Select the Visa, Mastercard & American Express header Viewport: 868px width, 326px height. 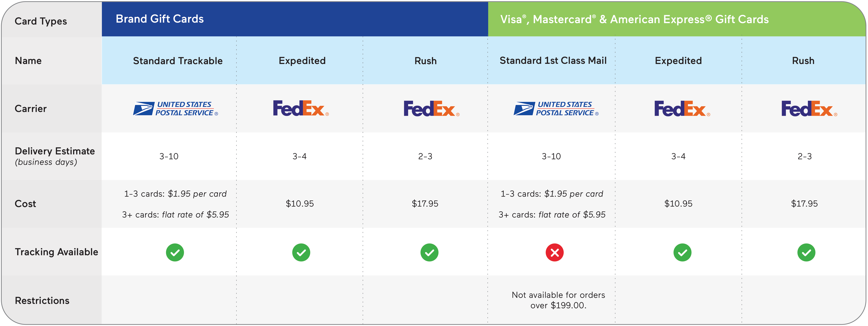[635, 19]
